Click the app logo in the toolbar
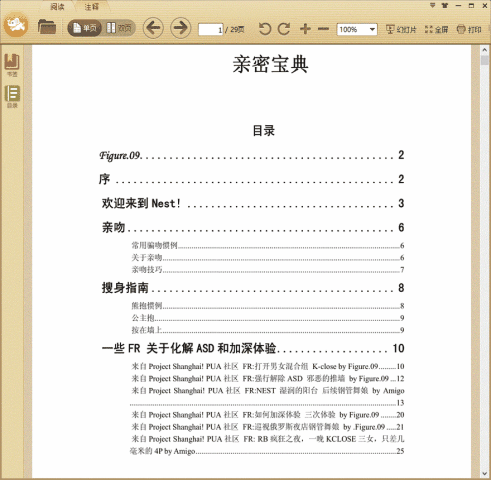 tap(16, 25)
